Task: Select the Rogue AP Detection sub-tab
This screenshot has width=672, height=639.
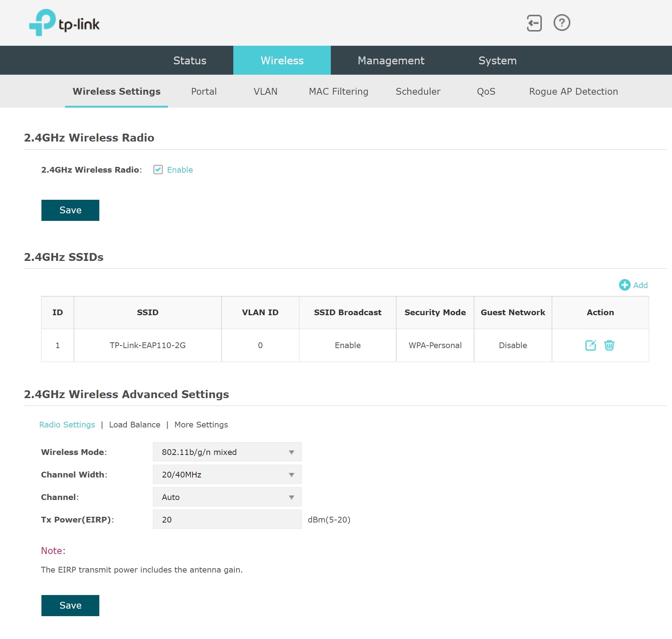Action: 573,91
